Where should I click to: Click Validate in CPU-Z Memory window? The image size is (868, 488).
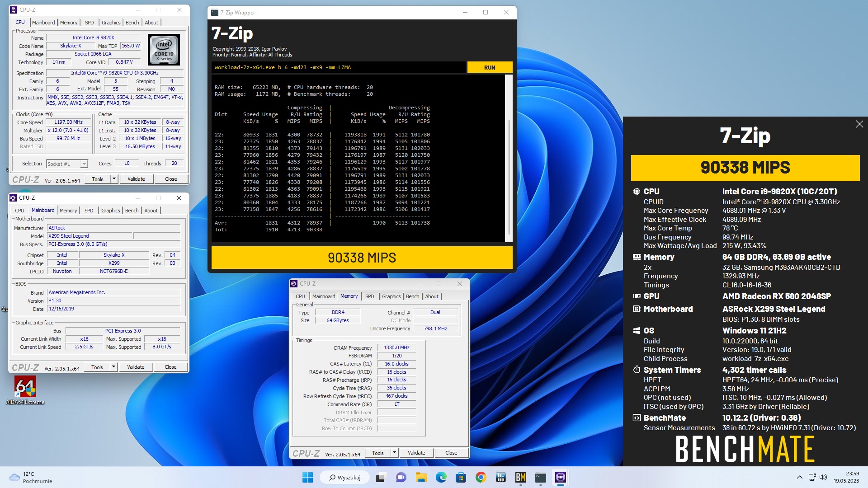(x=416, y=453)
